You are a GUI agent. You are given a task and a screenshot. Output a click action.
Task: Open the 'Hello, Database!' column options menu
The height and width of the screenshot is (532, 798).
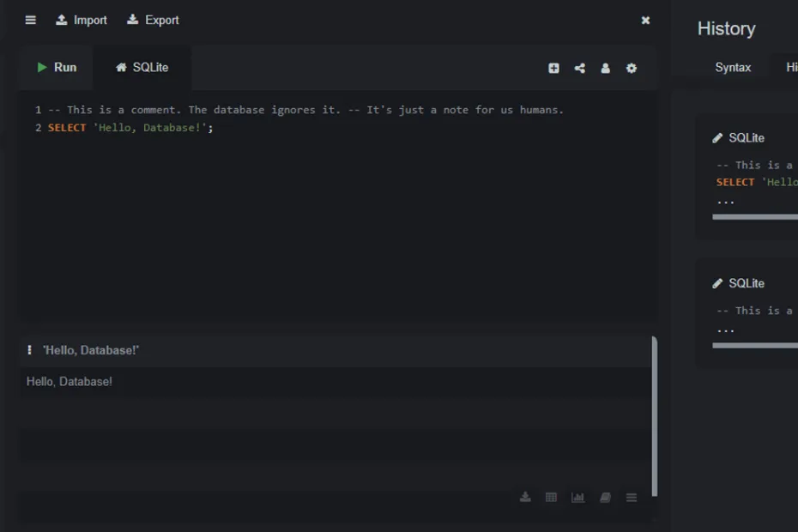(29, 350)
